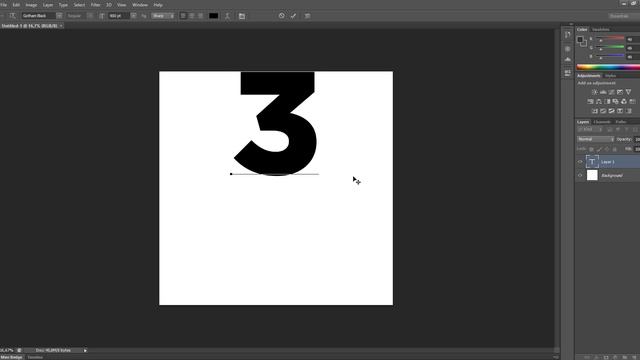Add a Selective Color adjustment

[x=620, y=111]
